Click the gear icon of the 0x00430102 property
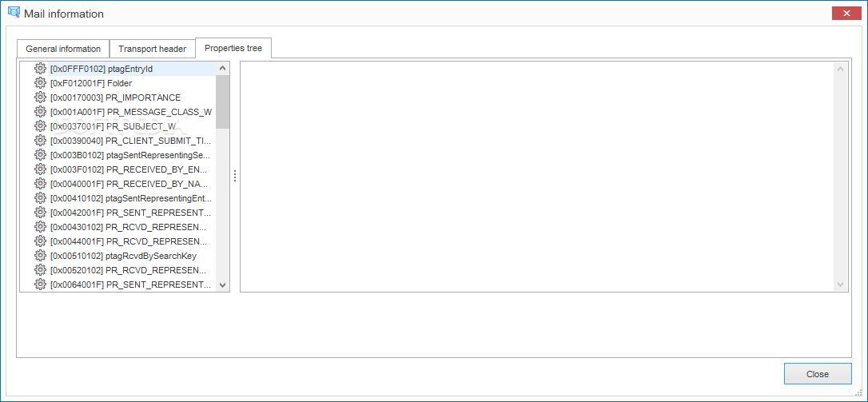This screenshot has width=868, height=402. tap(40, 227)
